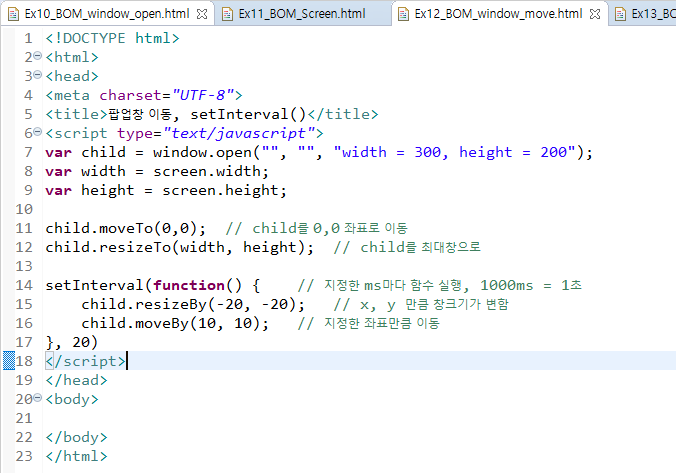Image resolution: width=676 pixels, height=473 pixels.
Task: Click the Ex12 tab file icon
Action: click(403, 14)
